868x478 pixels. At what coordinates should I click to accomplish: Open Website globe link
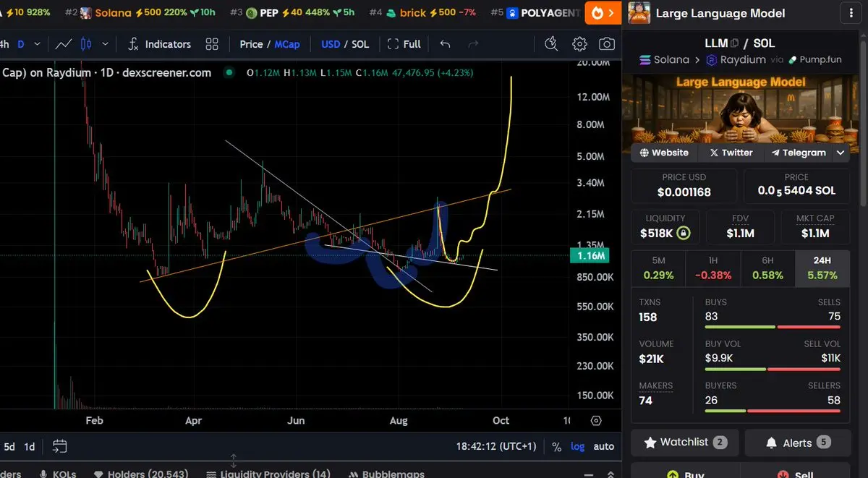(x=663, y=153)
